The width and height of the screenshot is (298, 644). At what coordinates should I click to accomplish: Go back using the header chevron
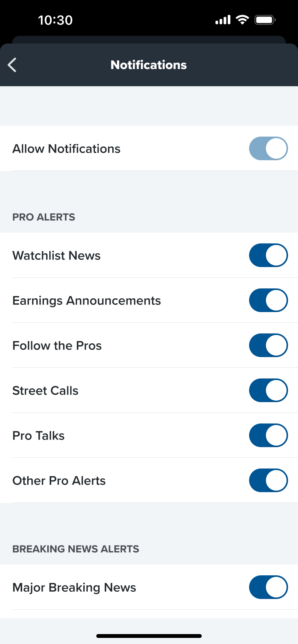point(12,65)
